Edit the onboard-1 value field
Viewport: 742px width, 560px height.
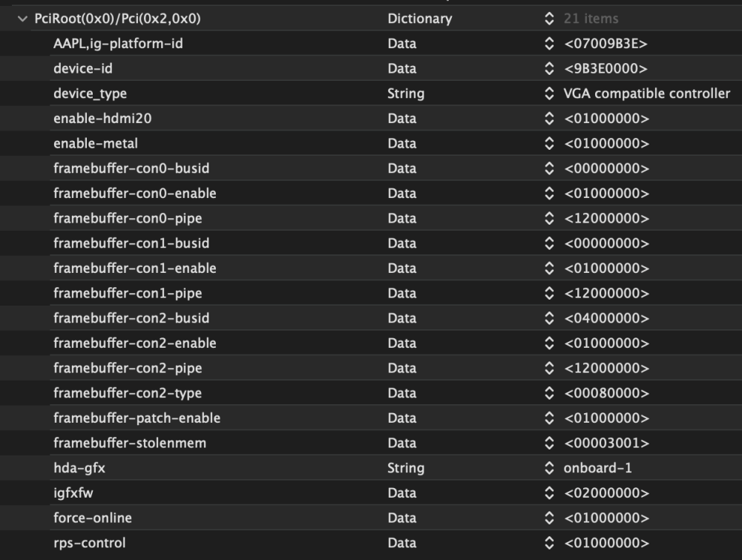tap(597, 468)
